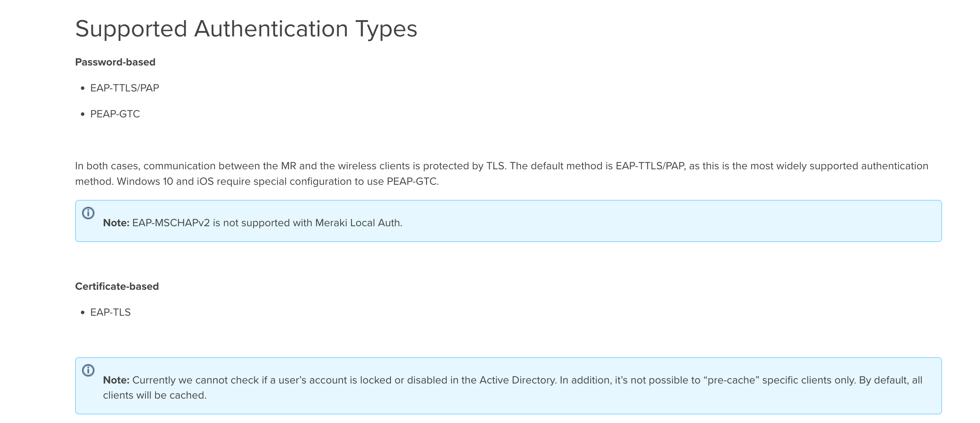Viewport: 980px width, 423px height.
Task: Click bold Note label in MSCHAPv2 box
Action: tap(116, 223)
